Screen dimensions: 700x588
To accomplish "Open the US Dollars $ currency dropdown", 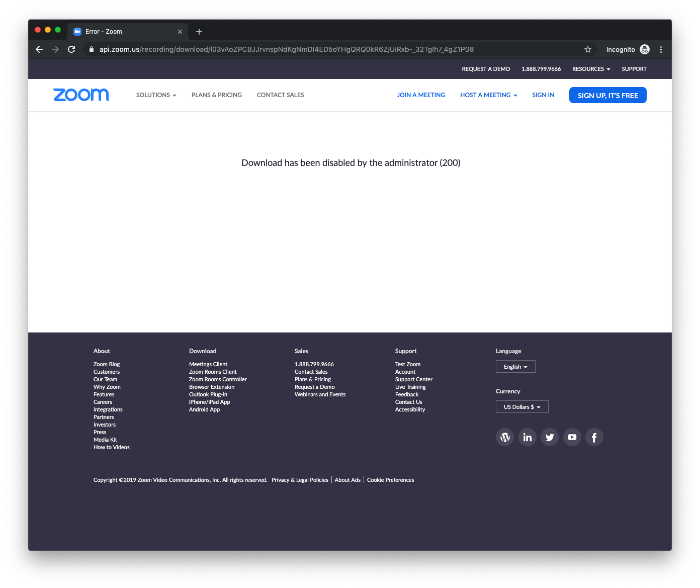I will click(522, 407).
